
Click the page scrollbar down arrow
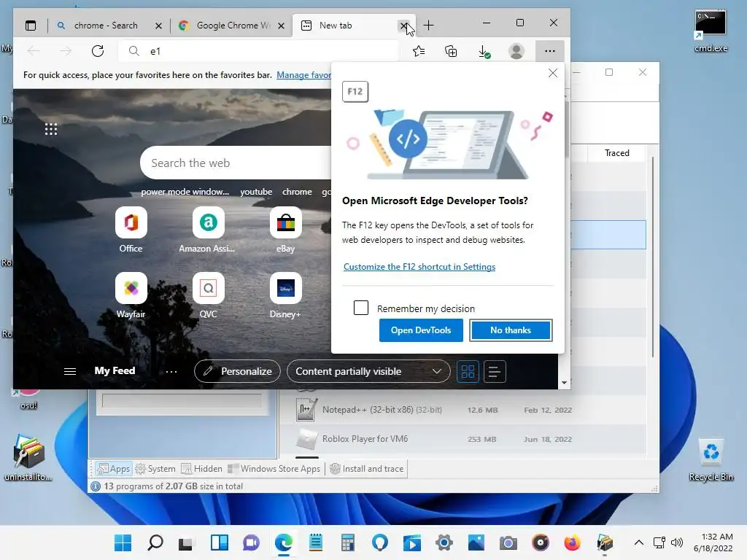click(564, 382)
